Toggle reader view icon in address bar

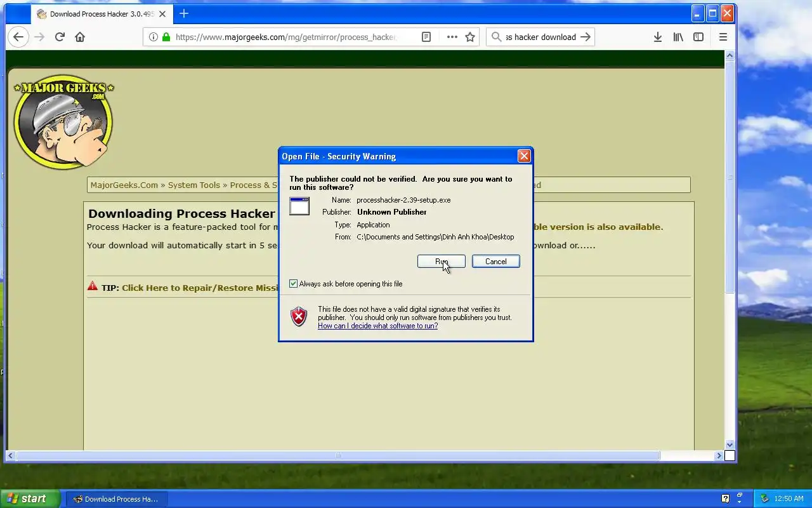[426, 37]
